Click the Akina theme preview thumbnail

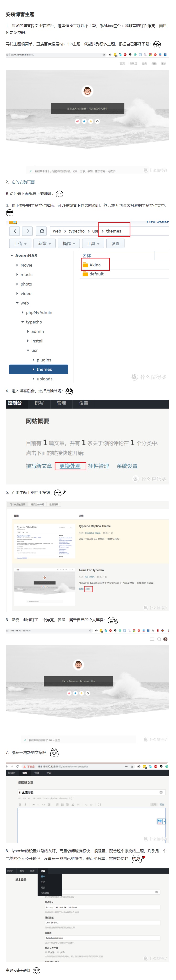point(44,587)
